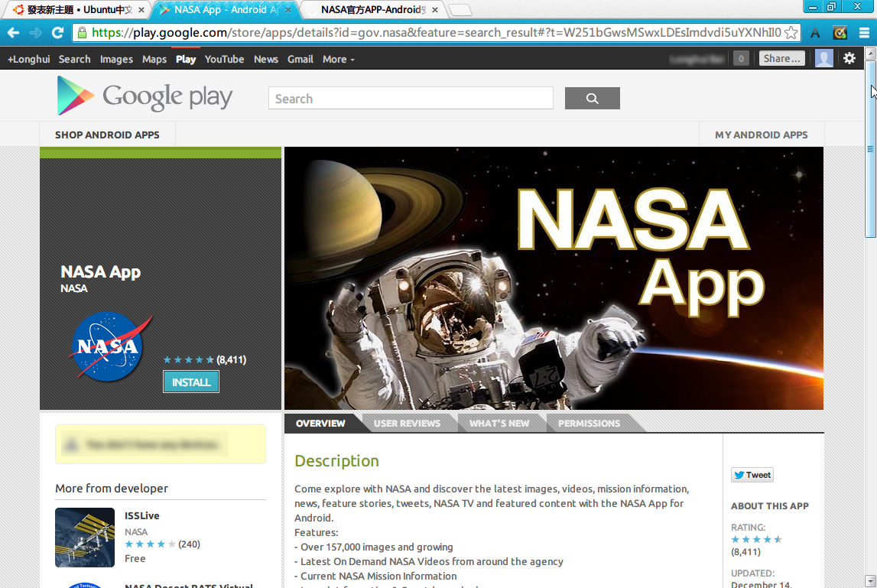The height and width of the screenshot is (588, 877).
Task: Open News in the Google bar
Action: pyautogui.click(x=265, y=60)
